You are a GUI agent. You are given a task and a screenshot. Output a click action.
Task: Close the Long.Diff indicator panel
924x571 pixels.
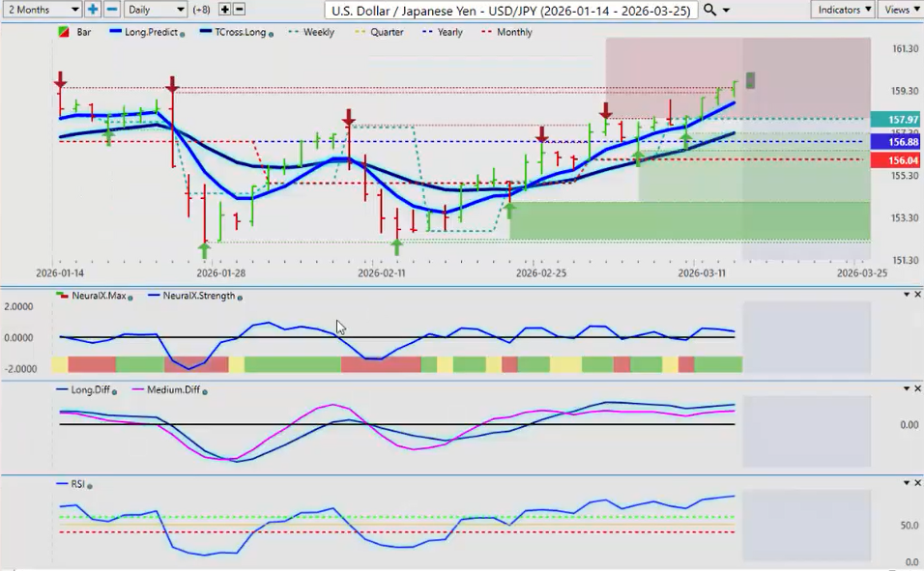click(x=916, y=388)
